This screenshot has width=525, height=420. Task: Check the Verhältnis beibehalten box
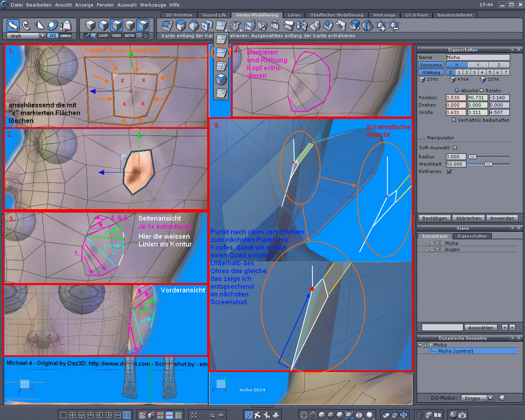pyautogui.click(x=454, y=120)
